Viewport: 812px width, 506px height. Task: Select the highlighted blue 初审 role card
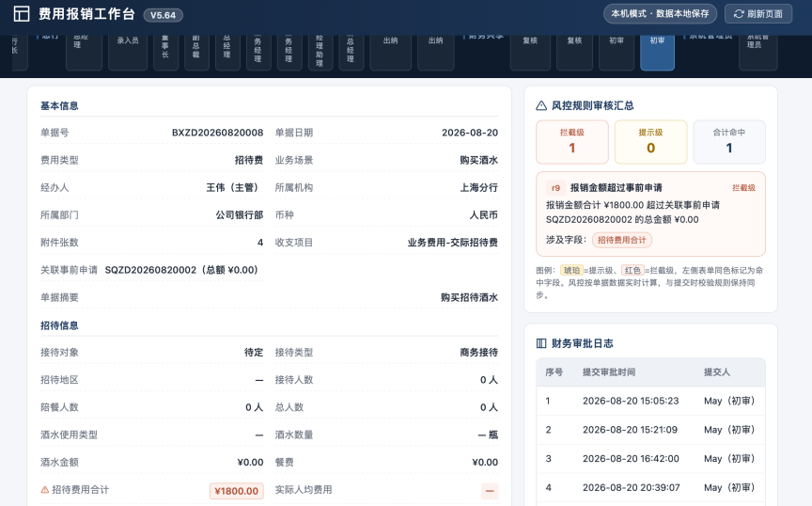pyautogui.click(x=657, y=52)
